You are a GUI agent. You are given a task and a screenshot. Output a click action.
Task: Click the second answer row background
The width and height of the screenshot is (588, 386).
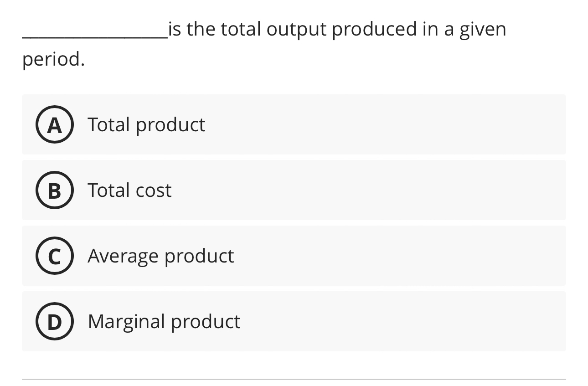pos(410,190)
